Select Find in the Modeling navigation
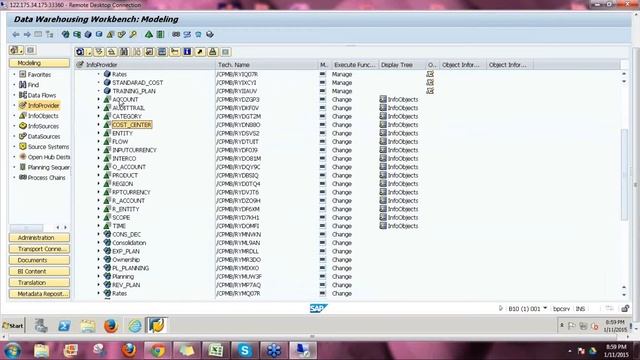 point(33,85)
